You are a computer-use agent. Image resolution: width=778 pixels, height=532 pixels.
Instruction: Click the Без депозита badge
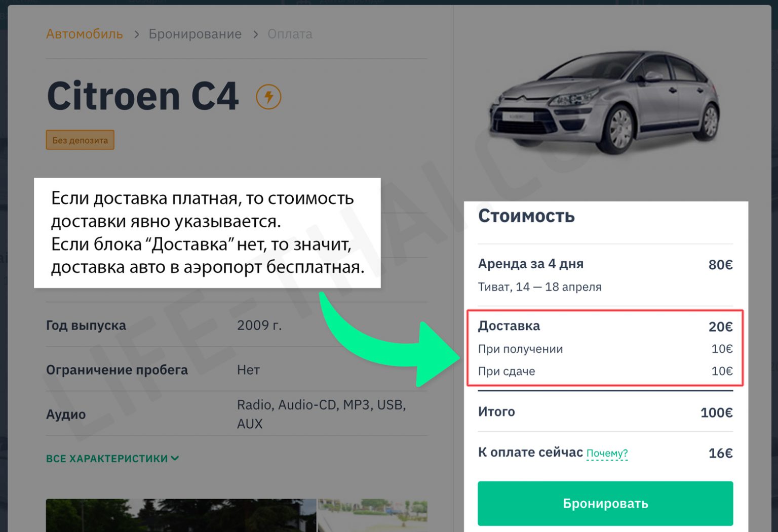tap(80, 140)
